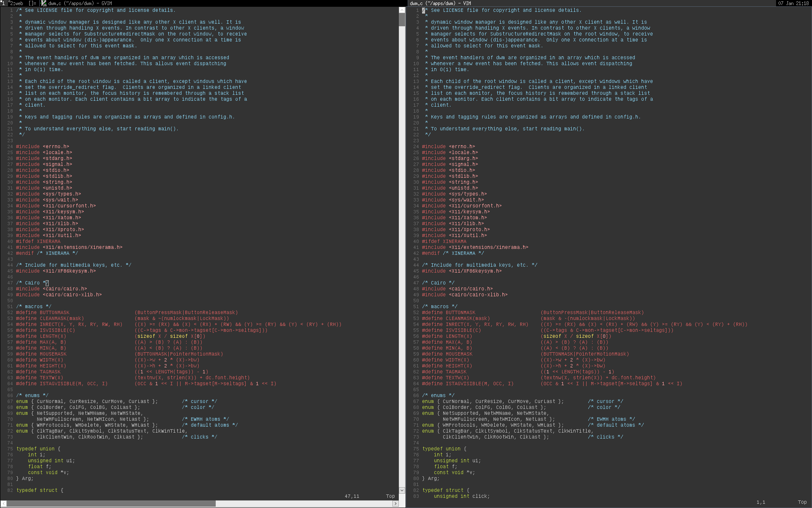Viewport: 812px width, 508px height.
Task: Click the 'typedef union {' line in GVIM
Action: tap(38, 449)
